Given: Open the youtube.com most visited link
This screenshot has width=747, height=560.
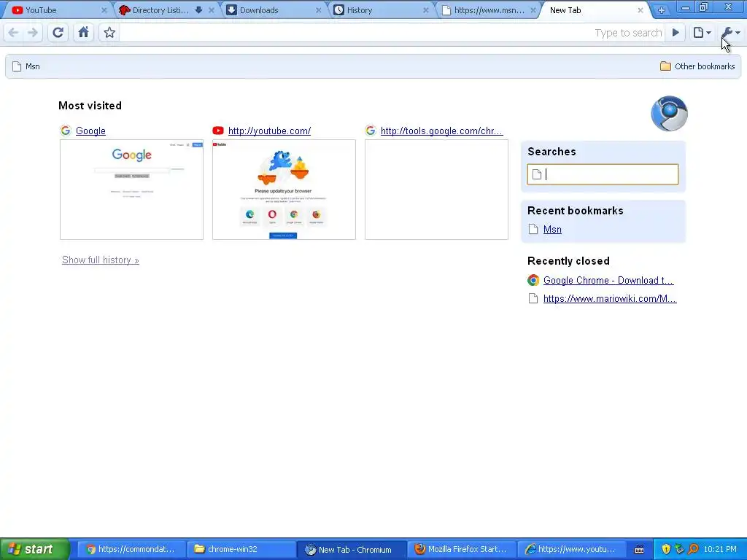Looking at the screenshot, I should pyautogui.click(x=269, y=131).
